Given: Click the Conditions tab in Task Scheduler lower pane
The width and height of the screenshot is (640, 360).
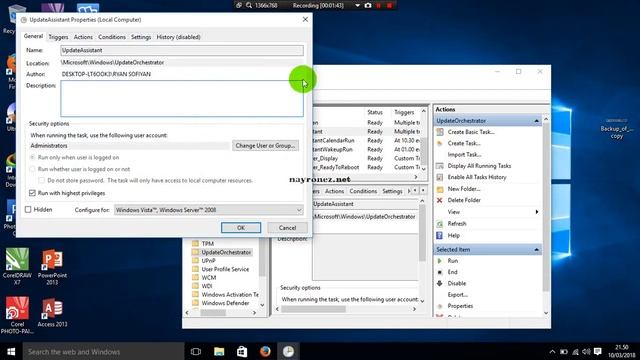Looking at the screenshot, I should (x=363, y=191).
